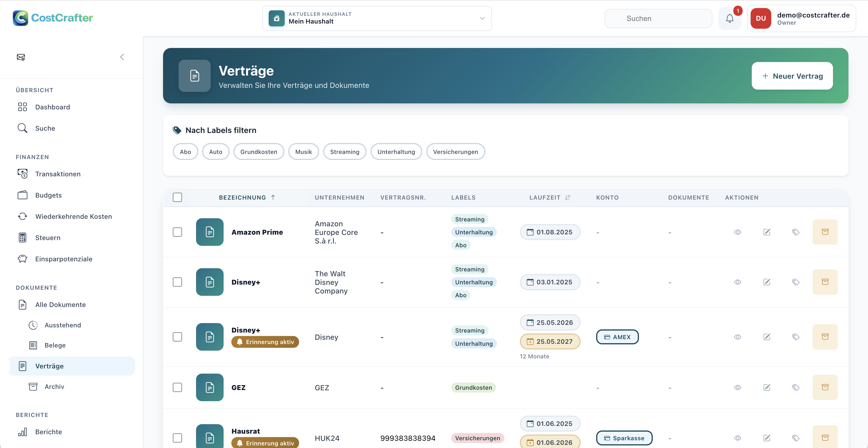868x448 pixels.
Task: Click the Suchen search field
Action: 658,19
